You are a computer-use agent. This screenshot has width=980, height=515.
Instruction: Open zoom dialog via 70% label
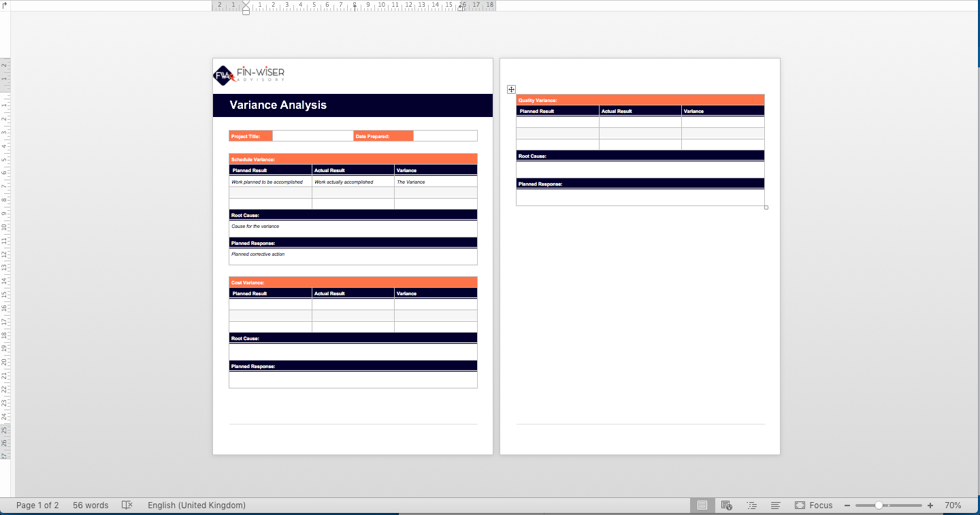point(953,505)
